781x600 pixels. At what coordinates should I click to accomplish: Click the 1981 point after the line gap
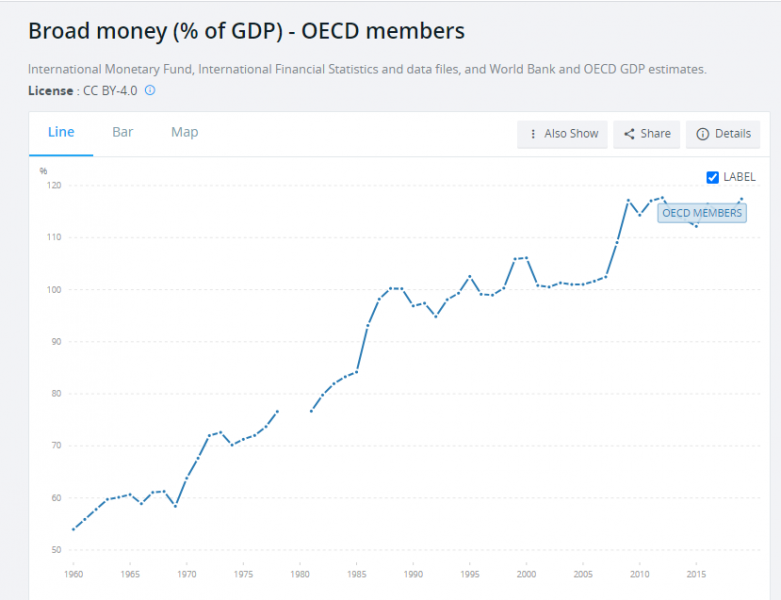pos(311,411)
